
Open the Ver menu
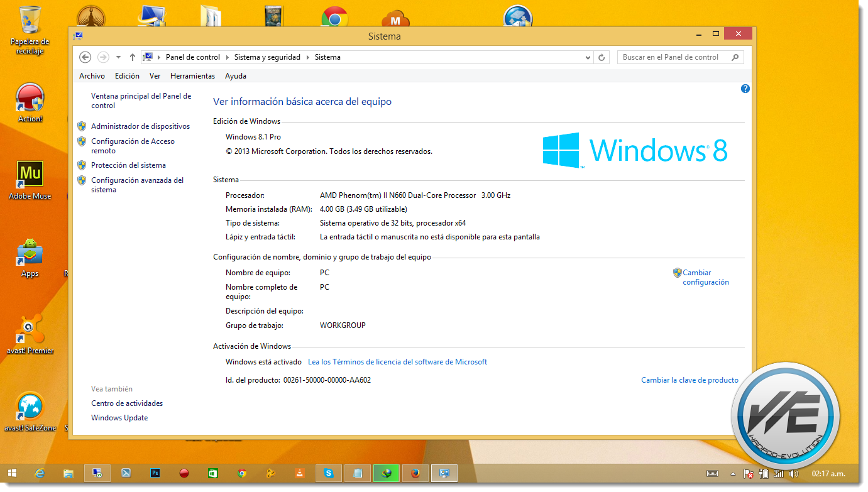pyautogui.click(x=155, y=76)
